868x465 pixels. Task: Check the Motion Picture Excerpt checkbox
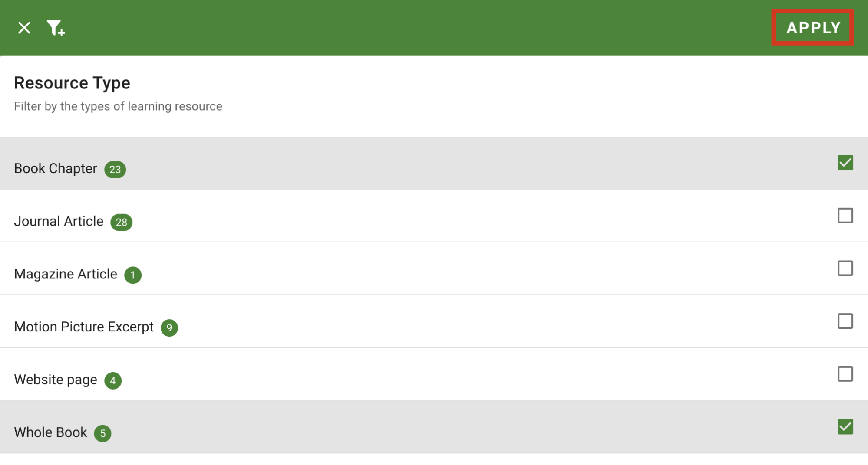click(x=845, y=321)
